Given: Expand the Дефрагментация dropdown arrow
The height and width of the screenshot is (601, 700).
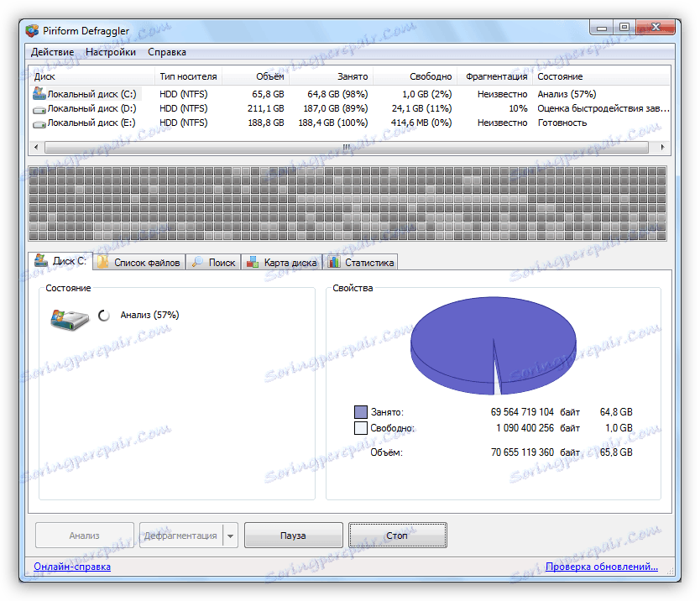Looking at the screenshot, I should (x=230, y=536).
